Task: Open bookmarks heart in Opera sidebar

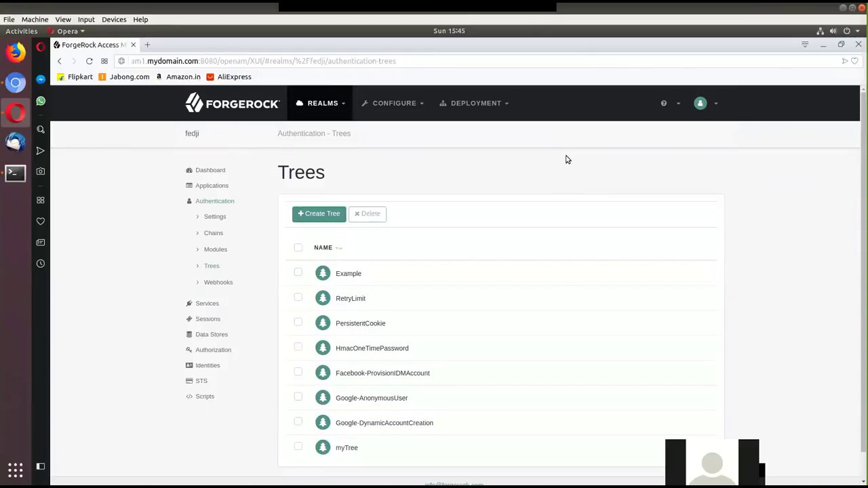Action: (41, 221)
